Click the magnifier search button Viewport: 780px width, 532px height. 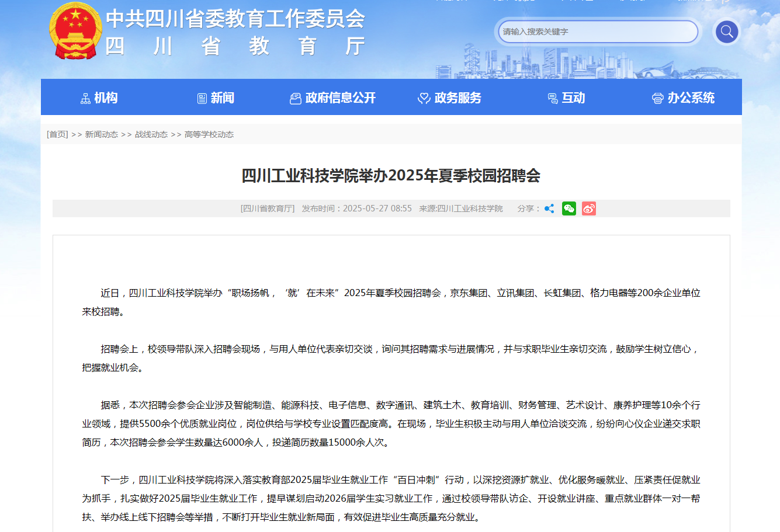coord(727,32)
